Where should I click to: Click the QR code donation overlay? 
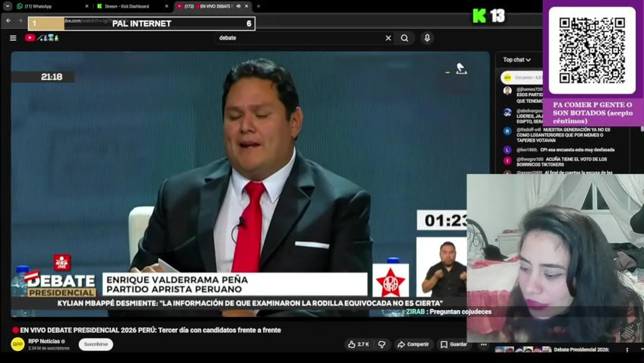pos(592,50)
